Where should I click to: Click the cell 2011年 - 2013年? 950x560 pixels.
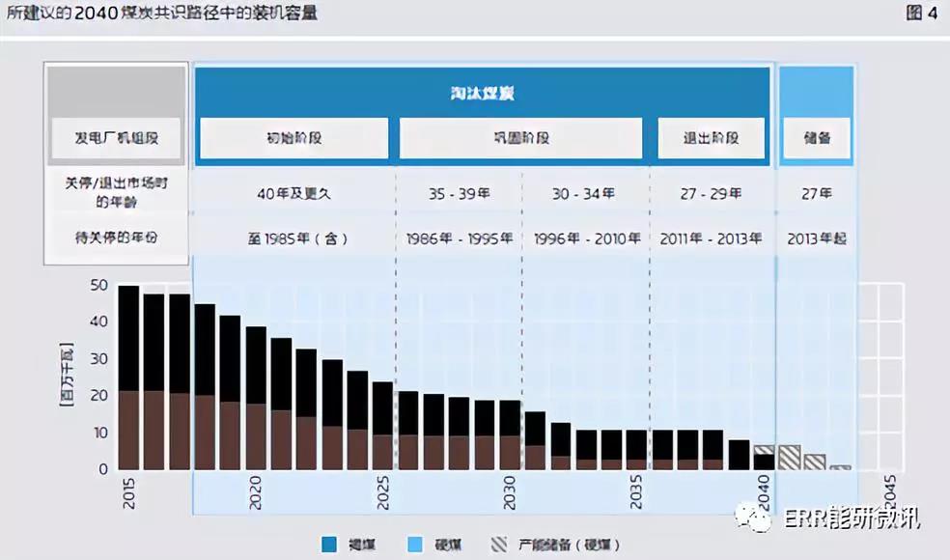(712, 238)
